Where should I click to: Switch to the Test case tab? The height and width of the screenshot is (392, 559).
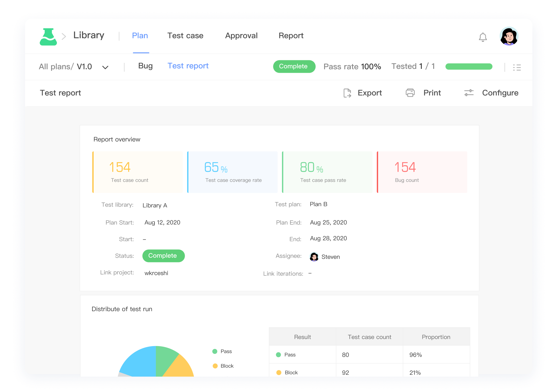[185, 36]
